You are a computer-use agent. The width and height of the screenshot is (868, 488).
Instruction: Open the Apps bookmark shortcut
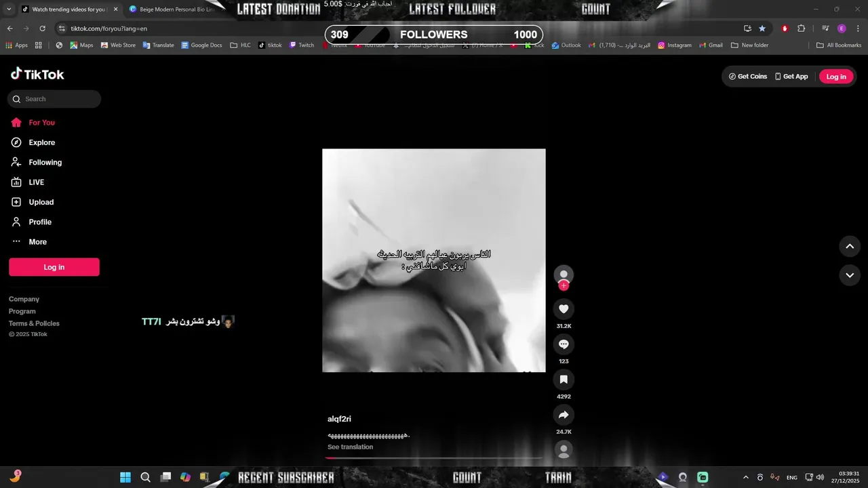[x=16, y=45]
